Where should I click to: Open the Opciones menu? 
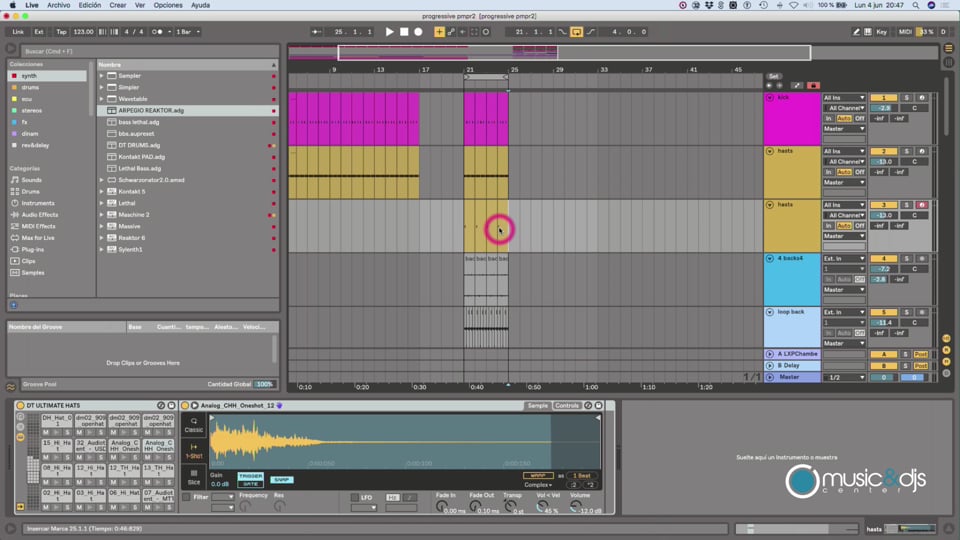pos(168,5)
